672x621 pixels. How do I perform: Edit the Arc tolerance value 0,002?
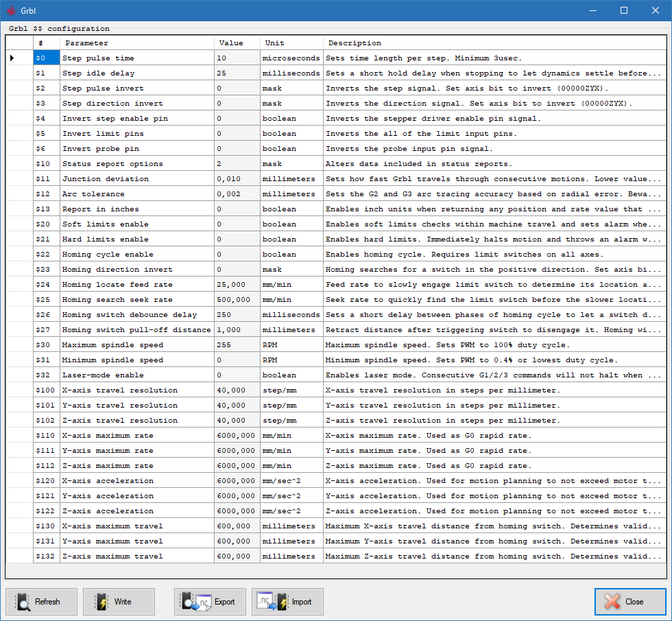coord(237,194)
